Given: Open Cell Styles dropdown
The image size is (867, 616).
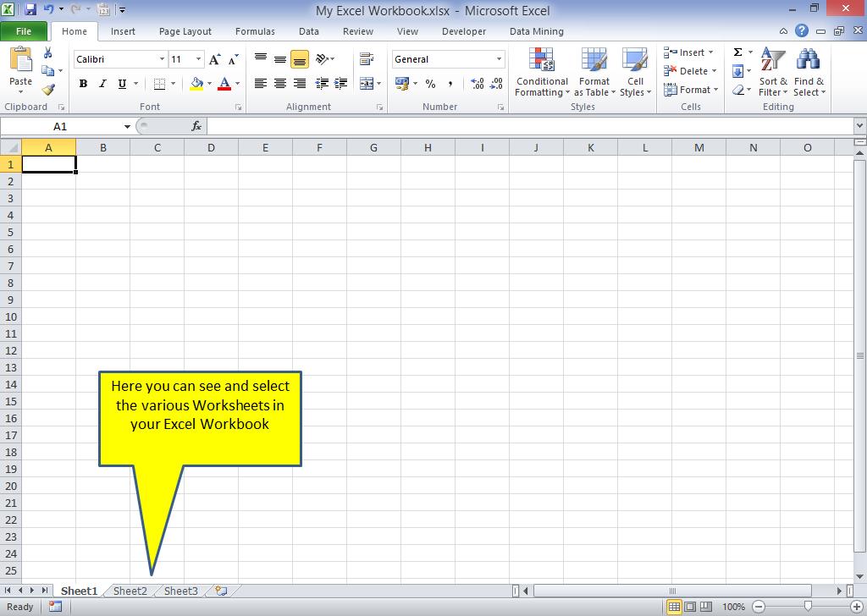Looking at the screenshot, I should [635, 73].
